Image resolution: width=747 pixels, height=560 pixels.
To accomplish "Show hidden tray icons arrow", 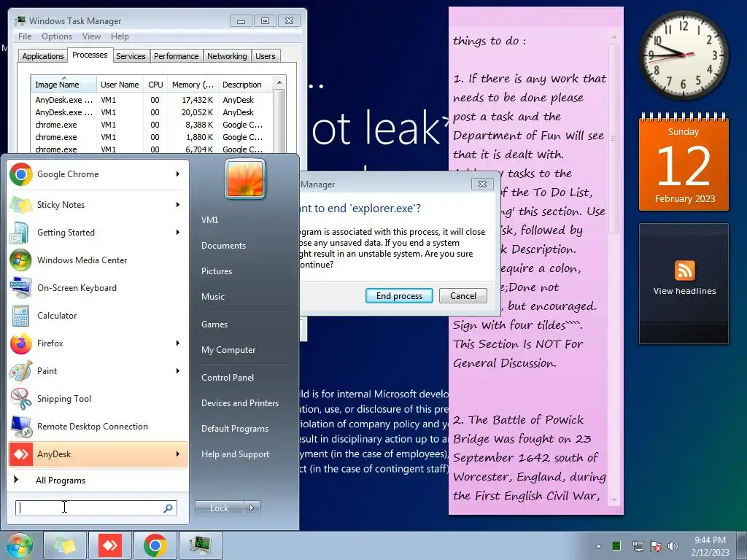I will [598, 546].
